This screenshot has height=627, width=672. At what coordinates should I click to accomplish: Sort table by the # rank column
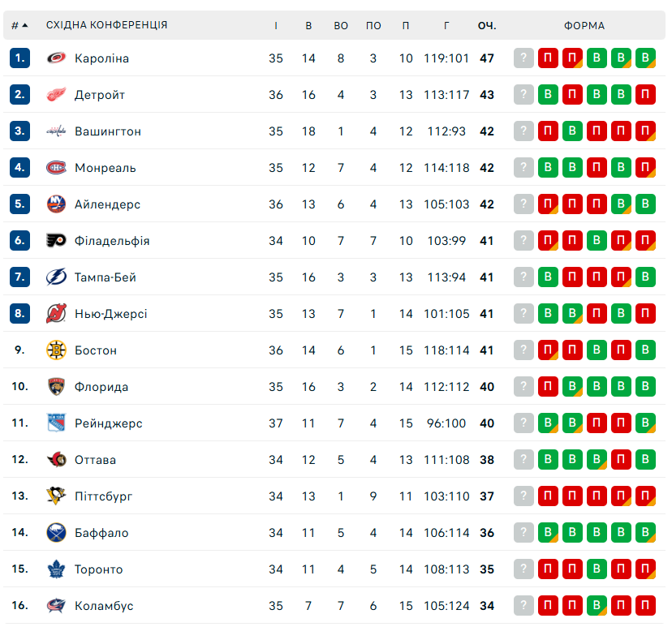pyautogui.click(x=19, y=25)
